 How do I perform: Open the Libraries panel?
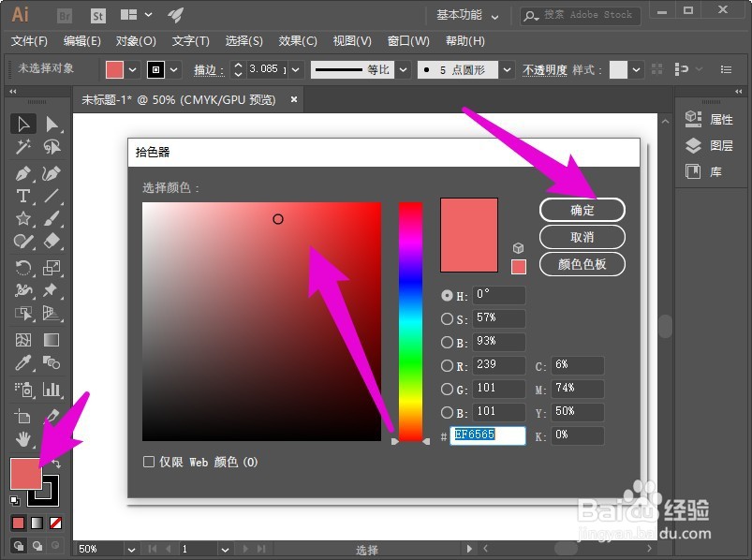pos(704,171)
